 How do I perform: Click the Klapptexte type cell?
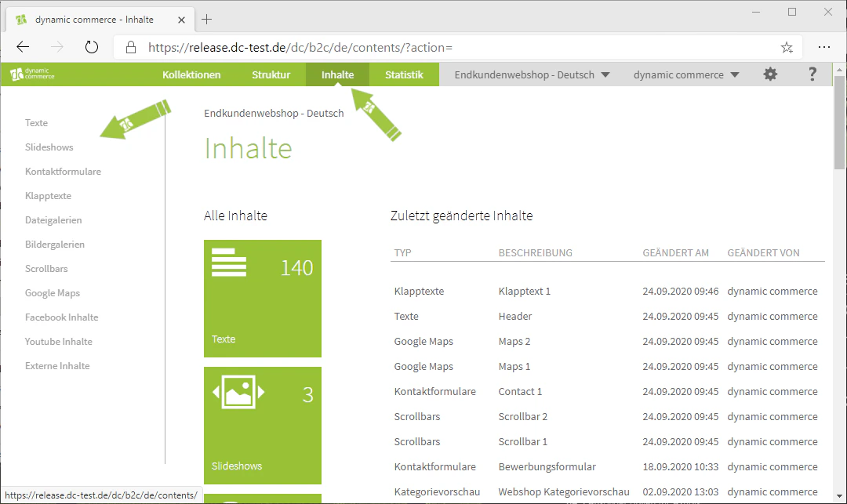point(419,291)
